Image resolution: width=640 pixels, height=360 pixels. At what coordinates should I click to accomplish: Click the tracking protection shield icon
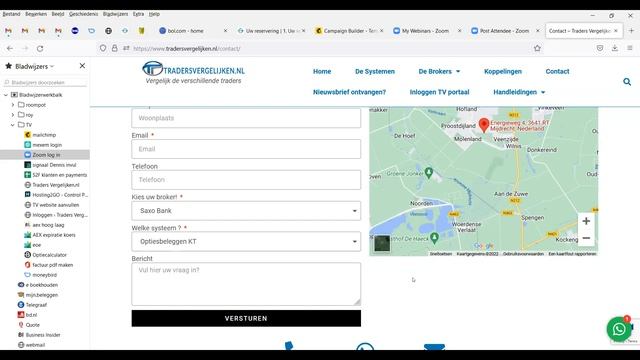click(103, 48)
